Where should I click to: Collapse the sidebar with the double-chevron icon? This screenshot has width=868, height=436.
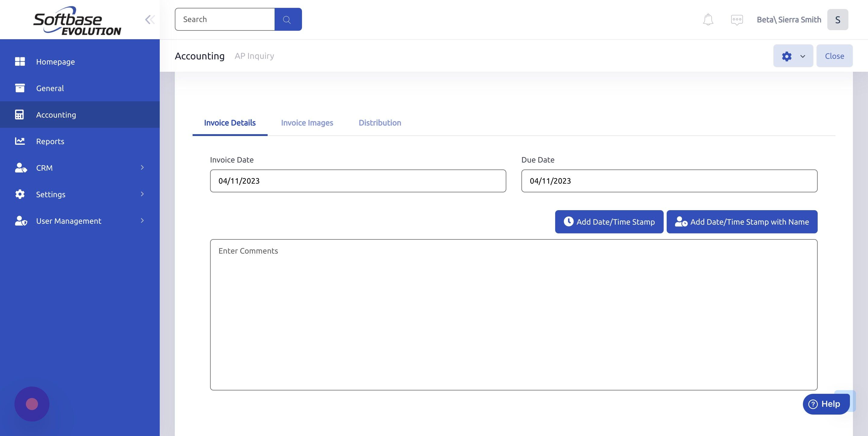pyautogui.click(x=149, y=19)
